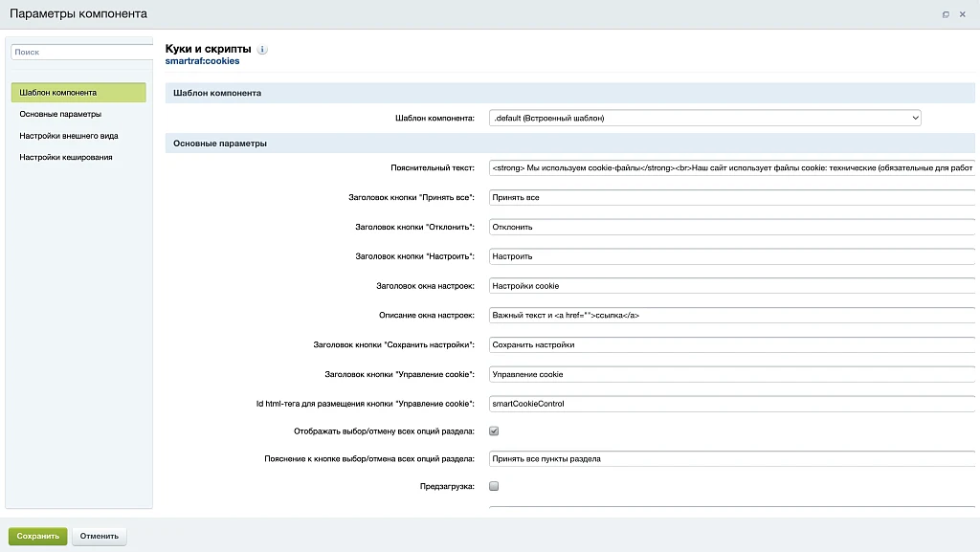
Task: Click the Принять все пункты раздела field
Action: [732, 458]
